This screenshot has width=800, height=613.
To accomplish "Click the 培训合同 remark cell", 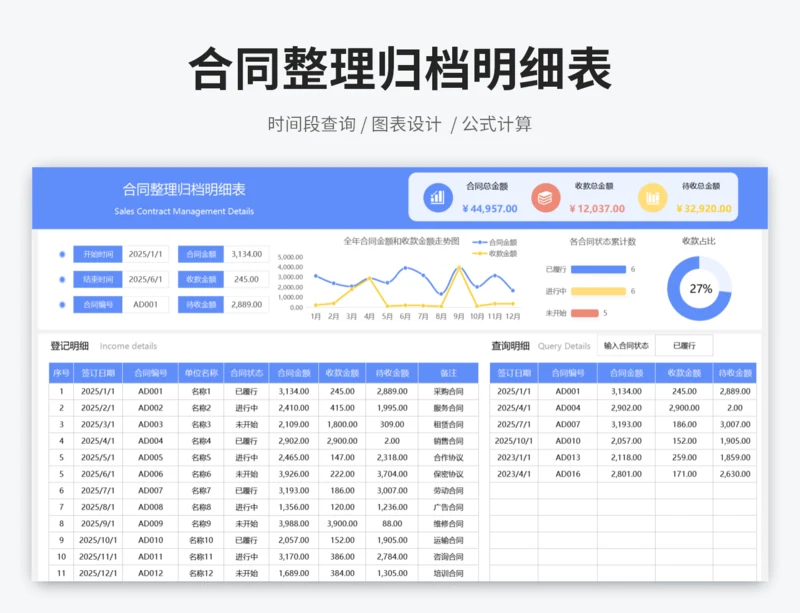I will tap(448, 573).
